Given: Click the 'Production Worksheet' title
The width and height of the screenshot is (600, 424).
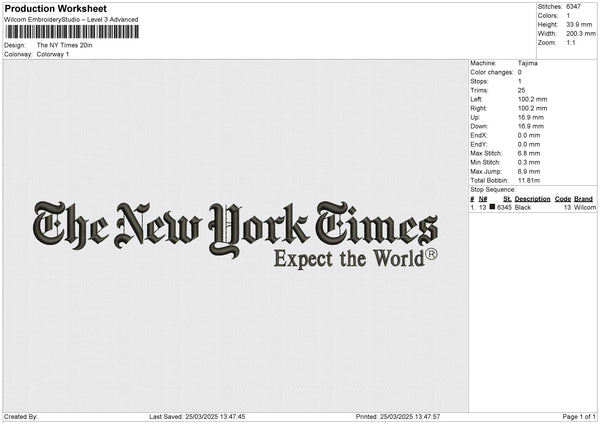Looking at the screenshot, I should coord(55,8).
